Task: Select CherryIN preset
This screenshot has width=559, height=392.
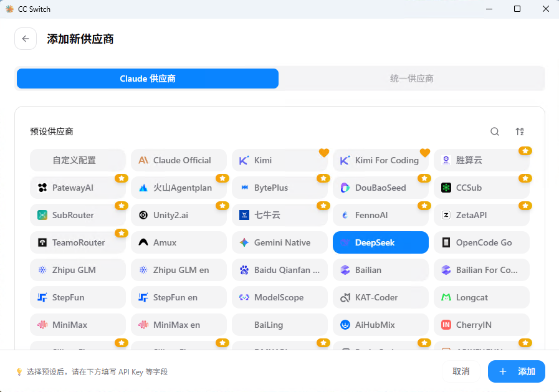Action: coord(482,325)
